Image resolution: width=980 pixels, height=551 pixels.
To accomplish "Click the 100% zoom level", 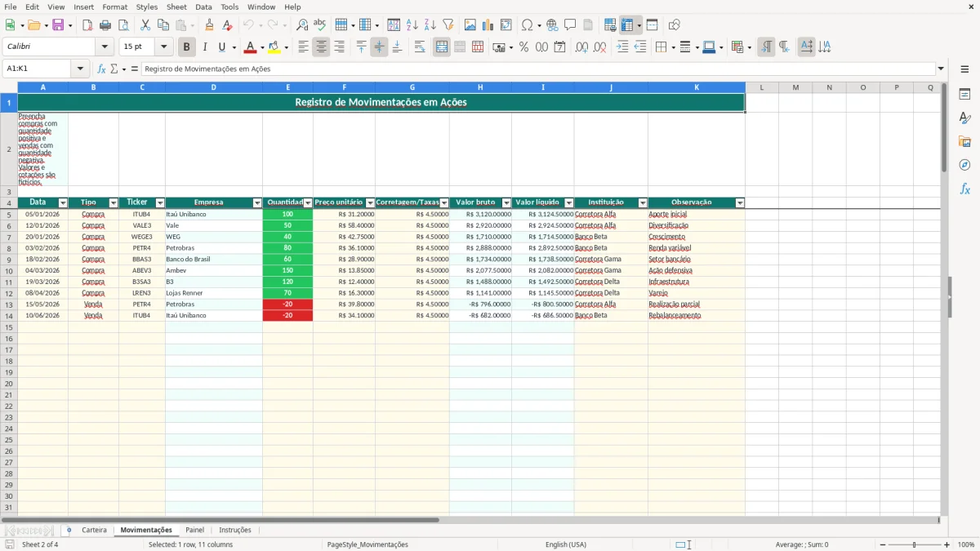I will pyautogui.click(x=966, y=544).
